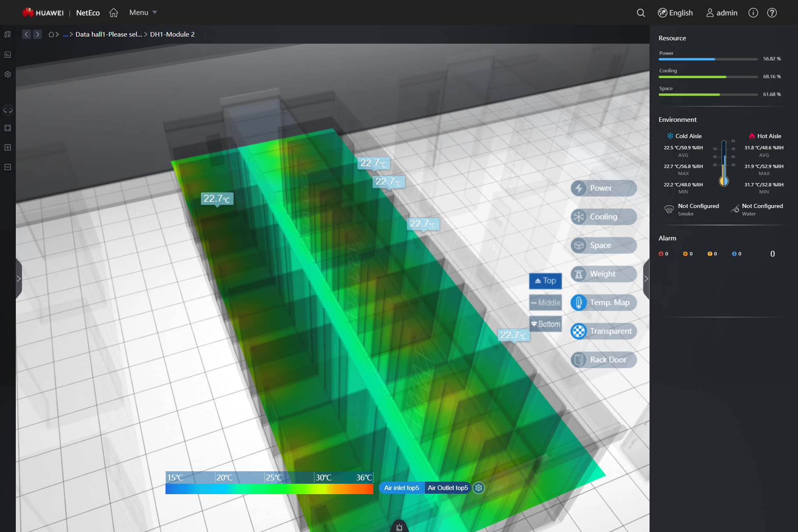Select the Middle temperature layer

click(545, 303)
